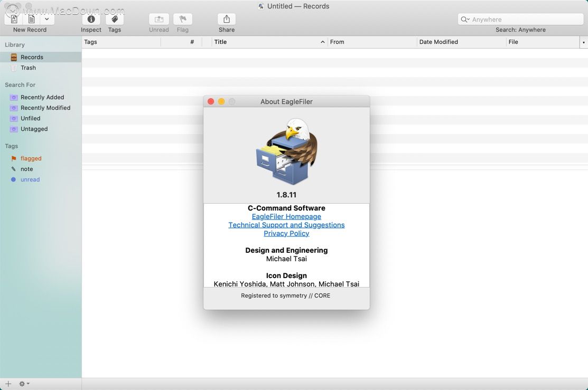Click the pencil icon beside note
The image size is (588, 390).
tap(14, 169)
